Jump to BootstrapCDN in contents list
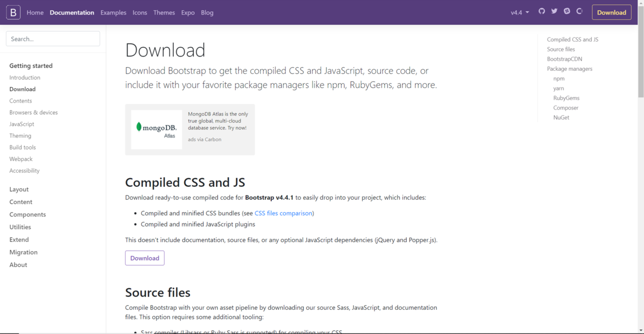The image size is (644, 334). click(x=565, y=59)
